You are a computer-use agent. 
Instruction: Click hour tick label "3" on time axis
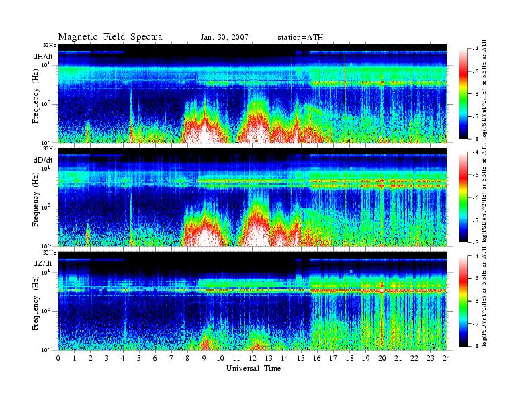pos(107,358)
